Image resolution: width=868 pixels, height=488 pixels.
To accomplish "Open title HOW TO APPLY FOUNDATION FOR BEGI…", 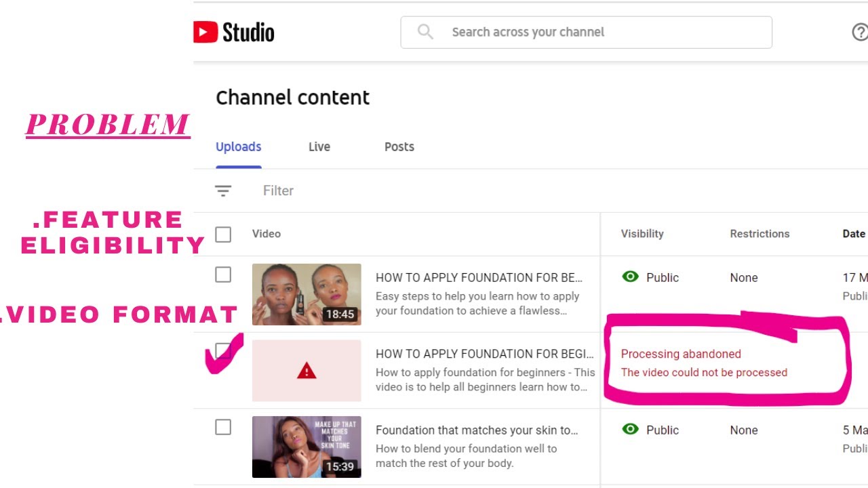I will (485, 354).
